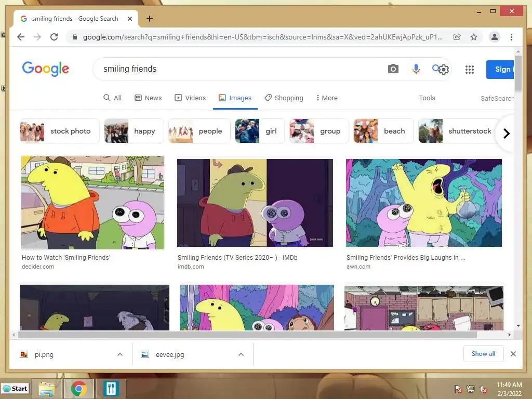Image resolution: width=532 pixels, height=399 pixels.
Task: View site info via the padlock icon
Action: pos(75,37)
